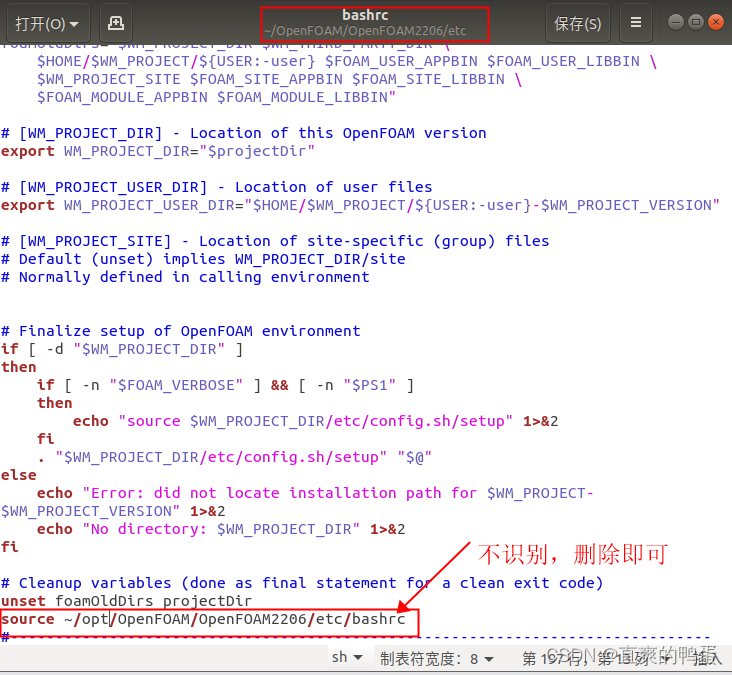Viewport: 732px width, 675px height.
Task: Click the 'export WM_PROJECT_USER_DIR' line
Action: [360, 205]
